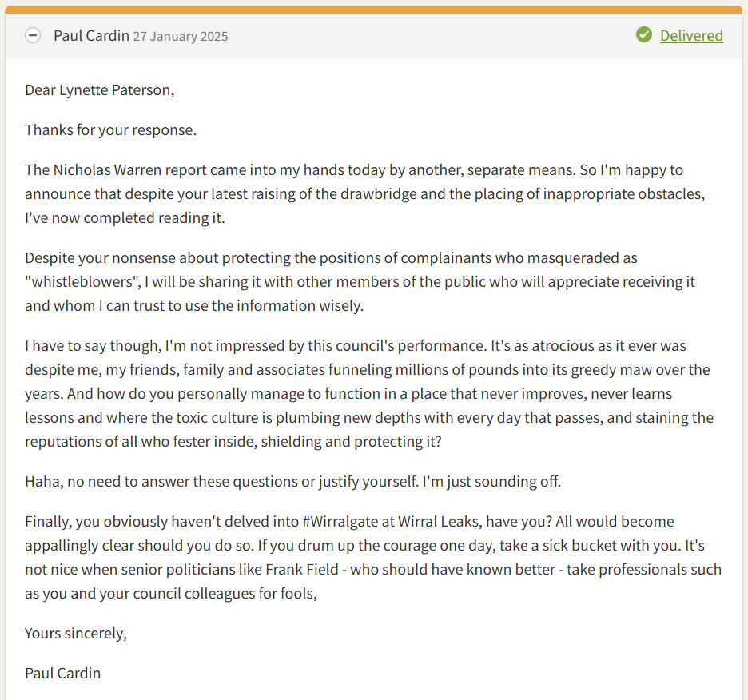Click the line "Thanks for your response."
The image size is (748, 700).
pos(110,129)
